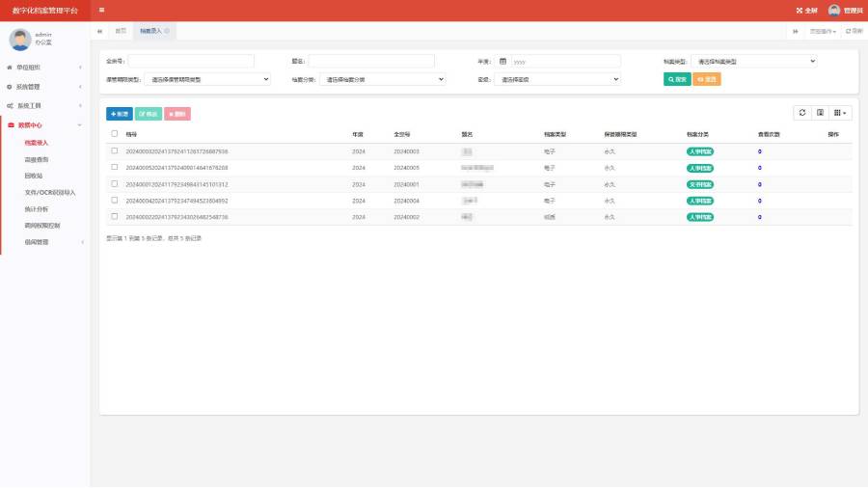Screen dimensions: 868x489
Task: Click the tab scroll-right double arrow icon
Action: pyautogui.click(x=795, y=32)
